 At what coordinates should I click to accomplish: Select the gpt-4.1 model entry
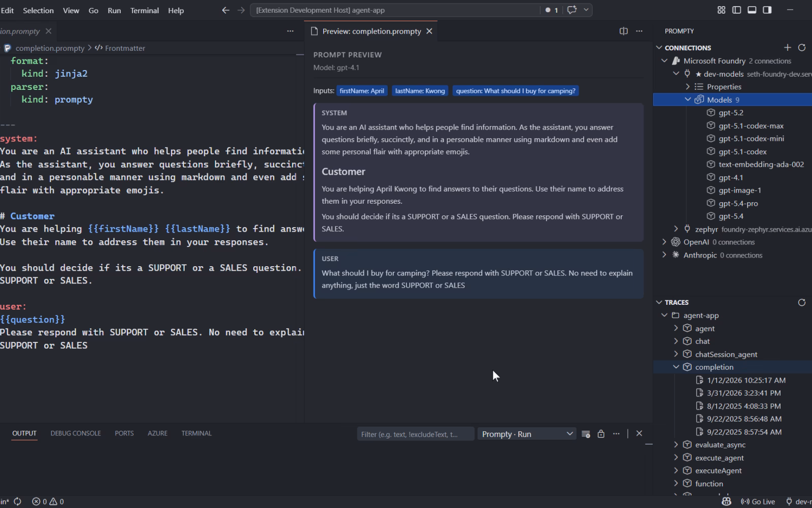pos(731,177)
